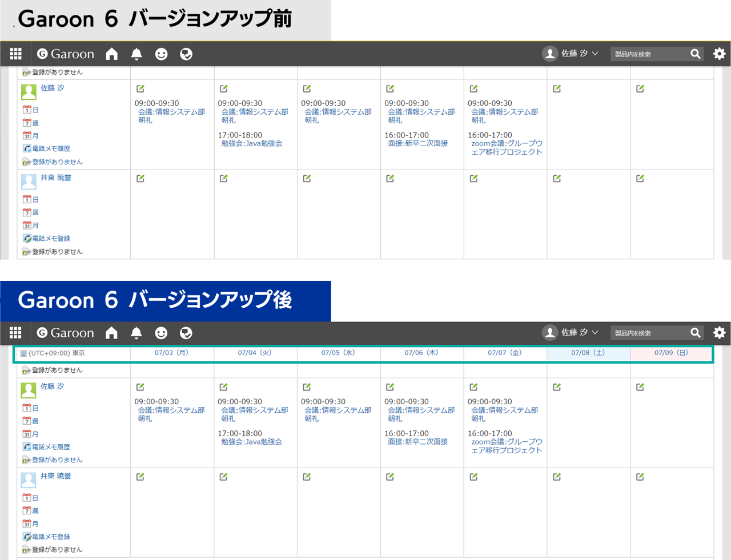
Task: Select the 07/05 (水) date header in the after-upgrade panel
Action: (x=338, y=353)
